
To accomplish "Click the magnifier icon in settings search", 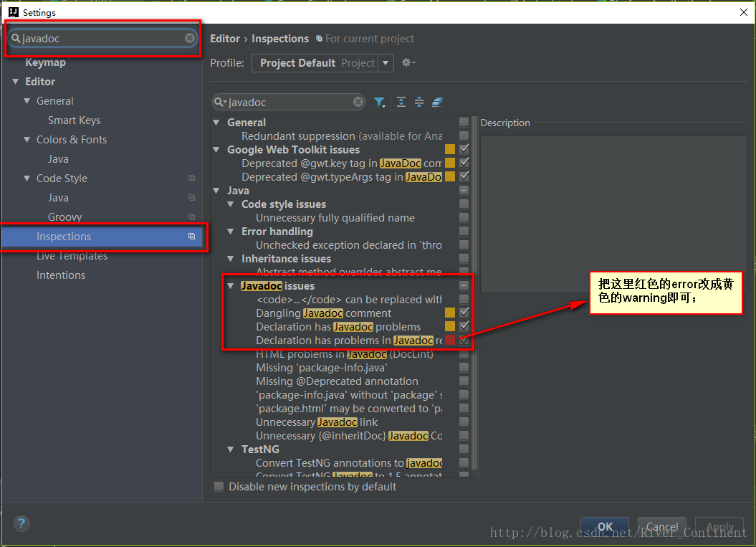I will (16, 38).
